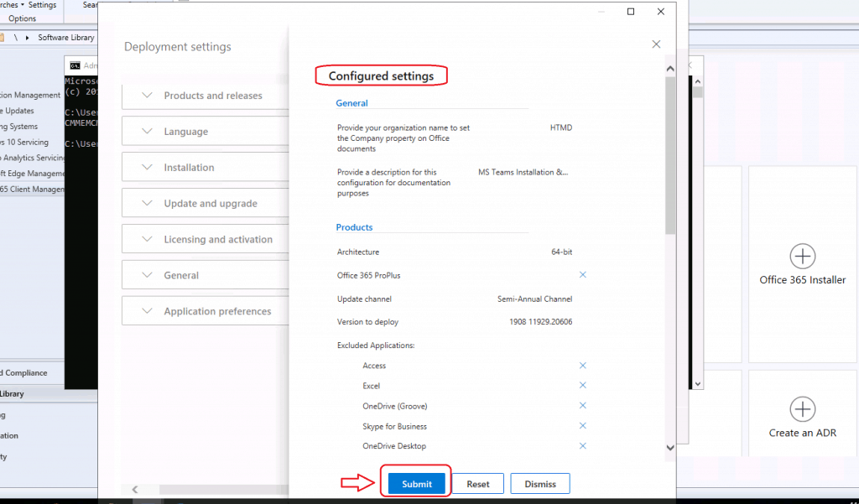Viewport: 859px width, 504px height.
Task: Select Update channel value Semi-Annual Channel
Action: coord(534,299)
